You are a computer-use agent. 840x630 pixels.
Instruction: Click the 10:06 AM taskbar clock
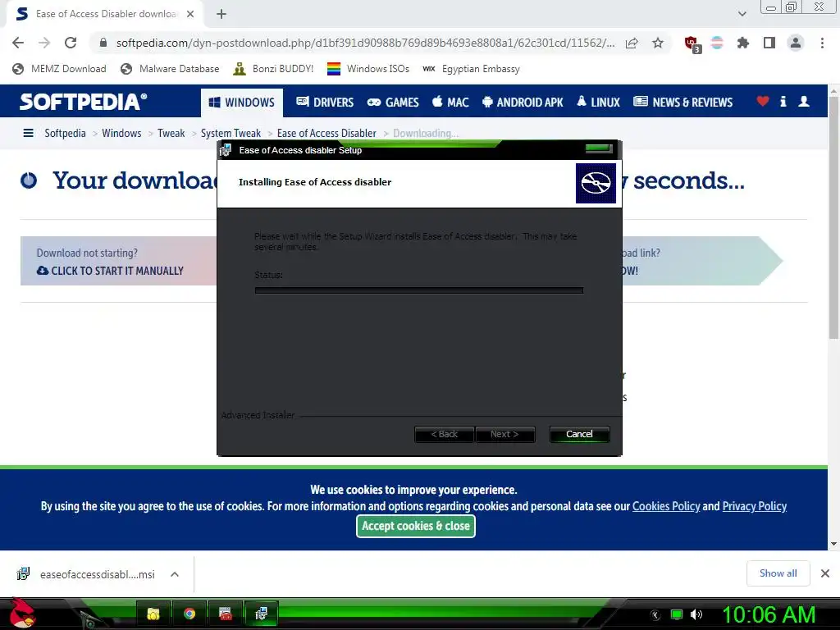pyautogui.click(x=769, y=614)
